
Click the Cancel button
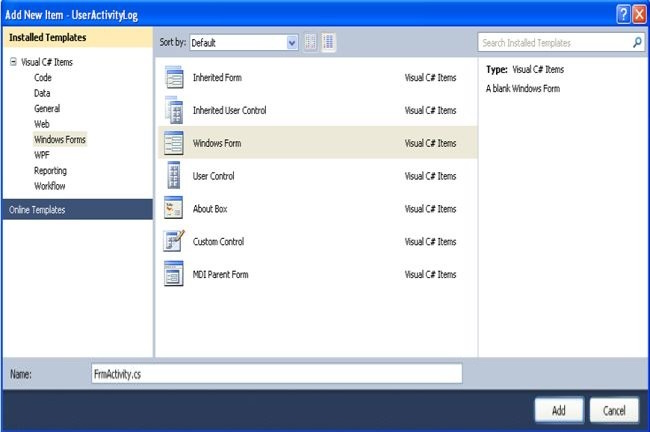[x=614, y=410]
